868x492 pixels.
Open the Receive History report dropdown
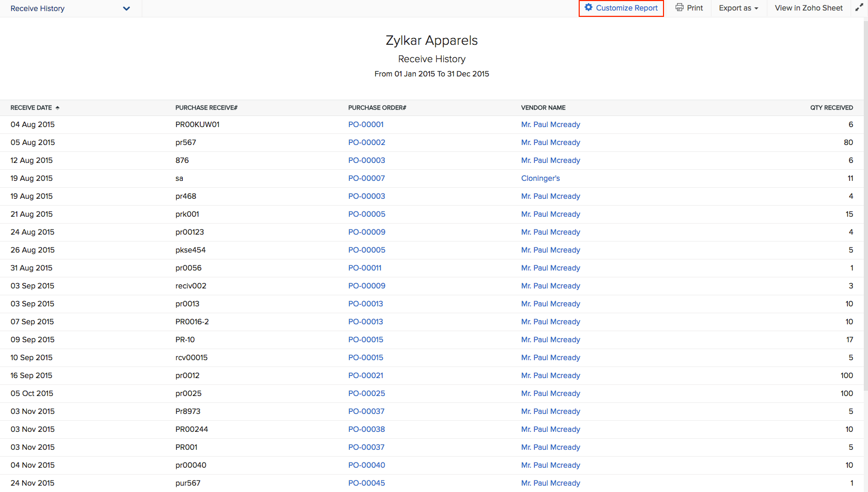coord(126,8)
